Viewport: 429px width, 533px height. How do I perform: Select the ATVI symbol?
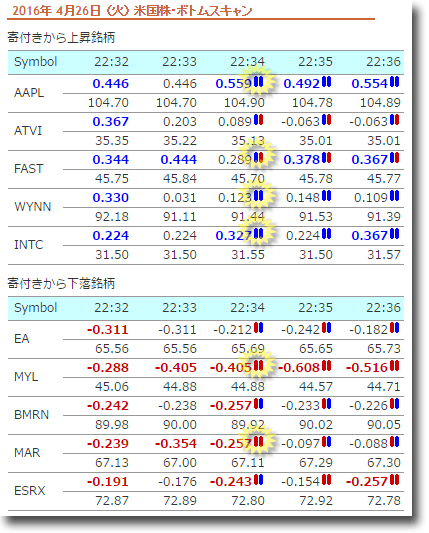click(x=28, y=131)
